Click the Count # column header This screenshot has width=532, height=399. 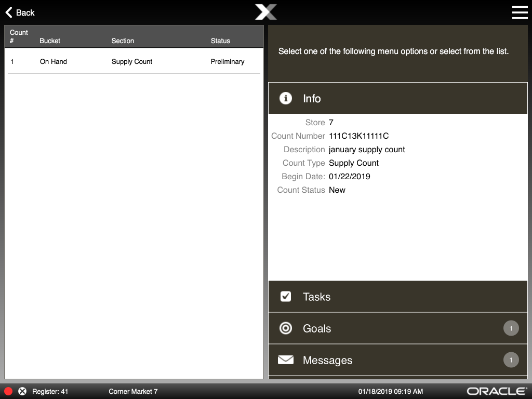19,37
